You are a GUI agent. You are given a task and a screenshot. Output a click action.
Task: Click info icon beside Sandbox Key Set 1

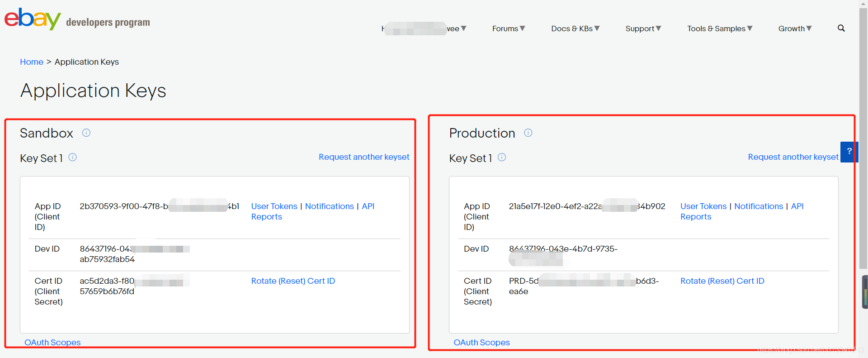pos(72,157)
